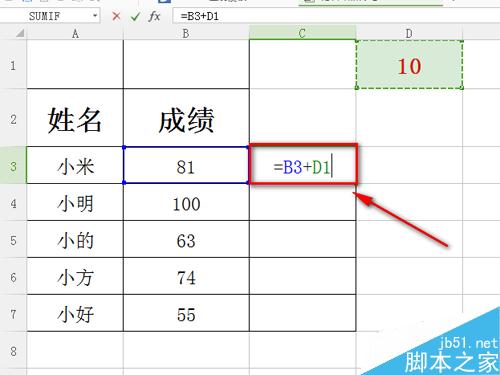
Task: Select row 8 header
Action: coord(13,350)
